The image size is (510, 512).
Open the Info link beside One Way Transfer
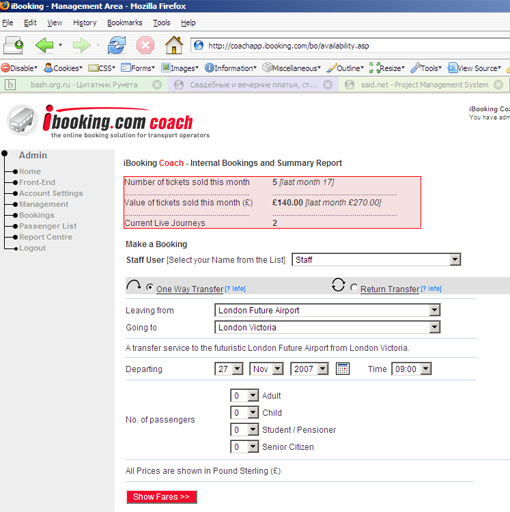(235, 289)
